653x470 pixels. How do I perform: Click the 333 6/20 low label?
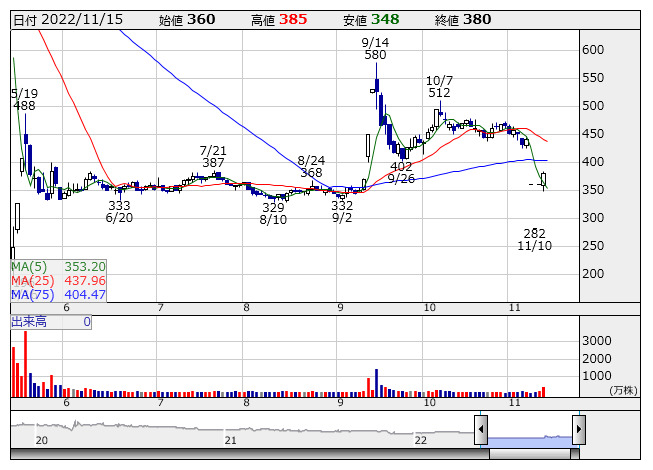[x=120, y=211]
